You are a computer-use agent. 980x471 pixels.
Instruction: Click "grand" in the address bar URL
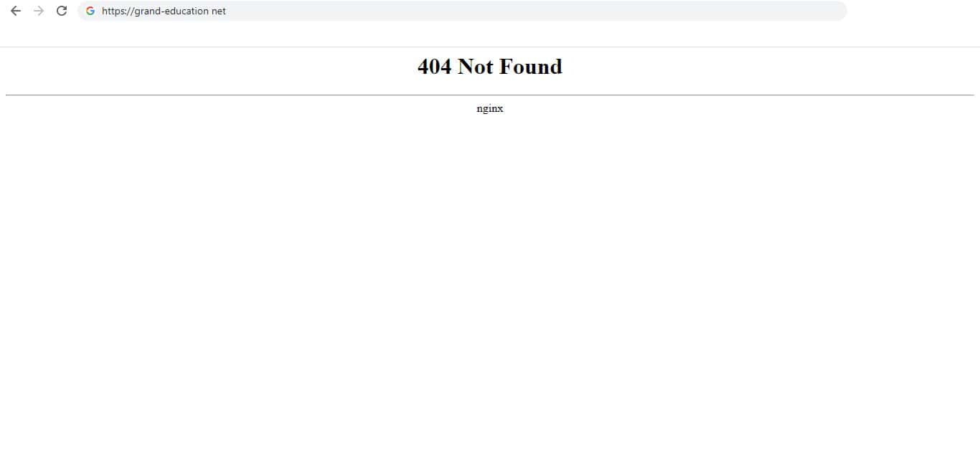click(148, 11)
